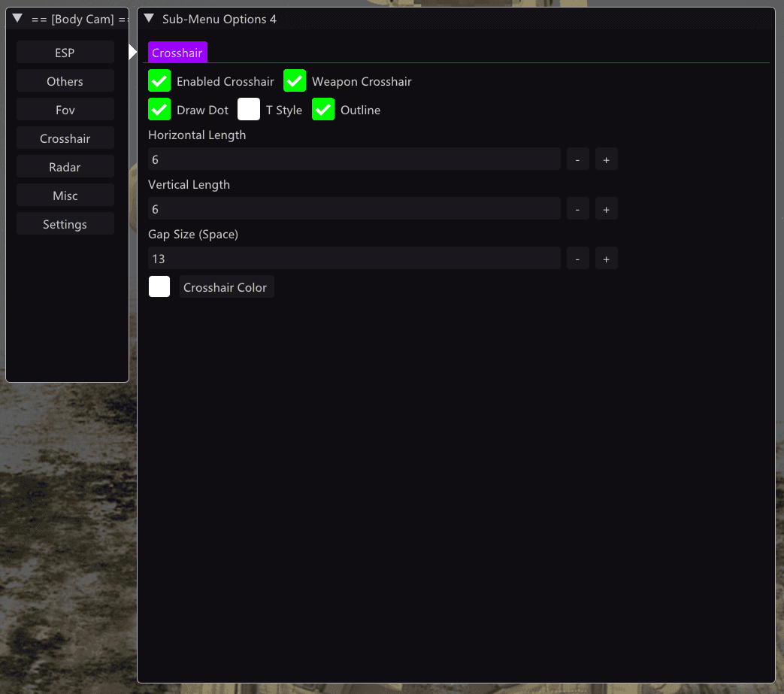This screenshot has height=694, width=784.
Task: Collapse the Body Cam menu window
Action: click(17, 19)
